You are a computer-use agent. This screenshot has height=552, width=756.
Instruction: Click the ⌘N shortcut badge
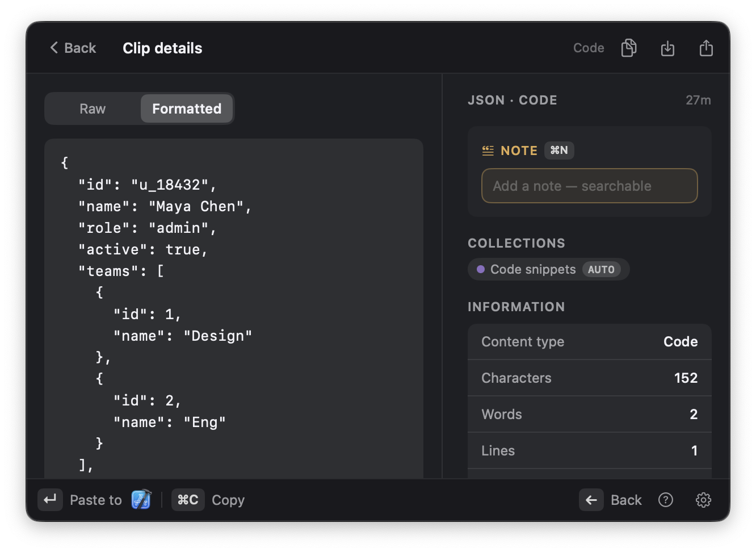click(559, 150)
